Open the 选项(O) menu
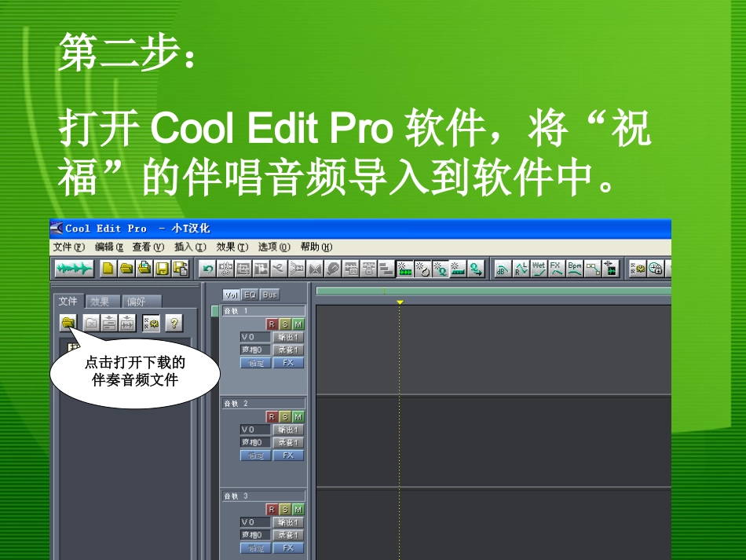Viewport: 746px width, 560px height. 274,247
